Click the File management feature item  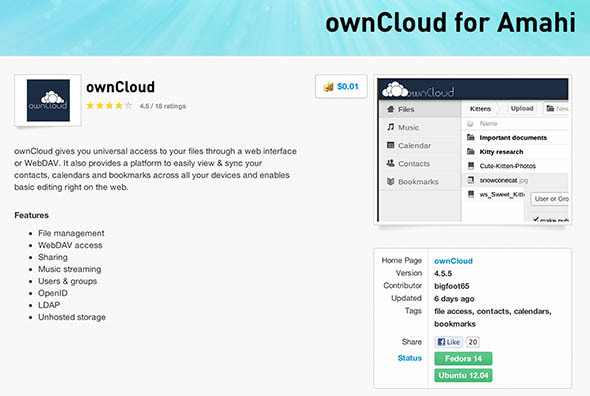coord(71,233)
